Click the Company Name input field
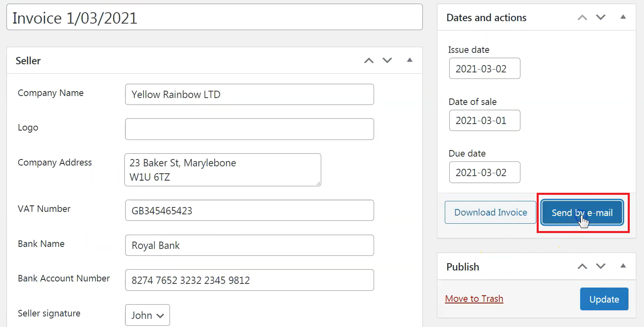The image size is (644, 327). (250, 94)
